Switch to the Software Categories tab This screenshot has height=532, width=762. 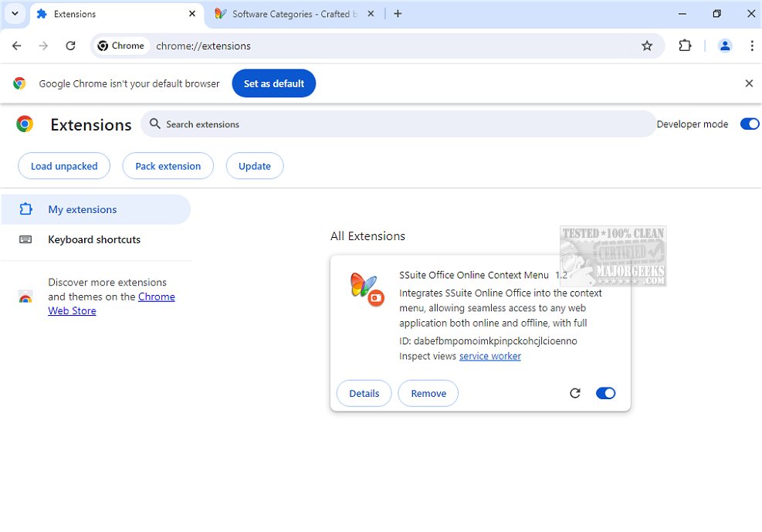[294, 14]
